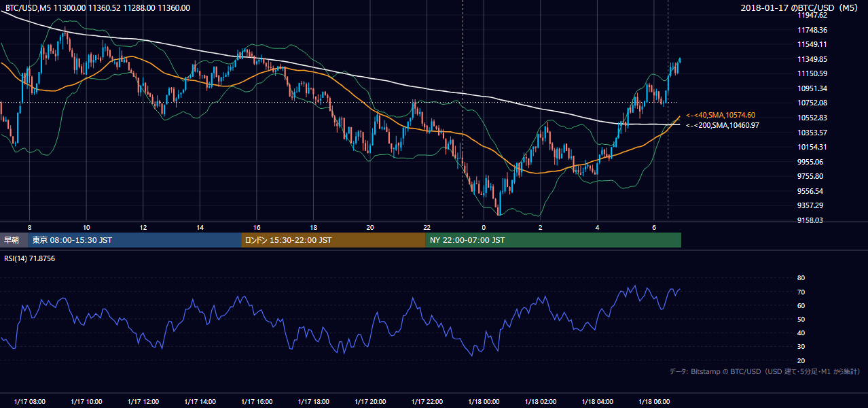Click hour tick 8 under the price chart
Image resolution: width=868 pixels, height=408 pixels.
pyautogui.click(x=29, y=227)
